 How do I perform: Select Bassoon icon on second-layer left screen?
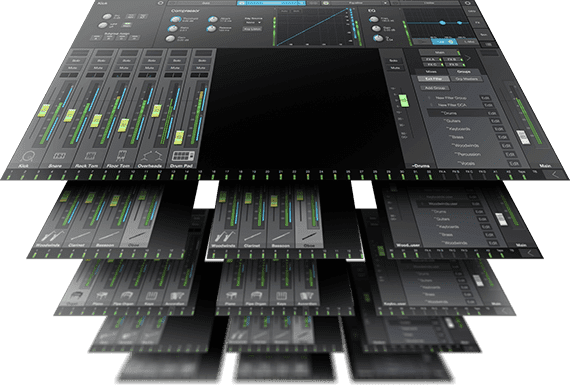coord(109,236)
